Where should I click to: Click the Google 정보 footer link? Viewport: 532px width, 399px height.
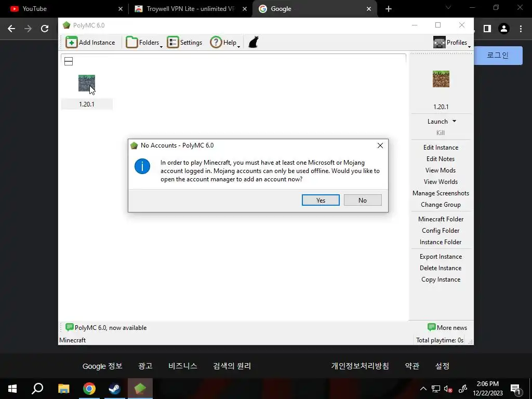(102, 366)
